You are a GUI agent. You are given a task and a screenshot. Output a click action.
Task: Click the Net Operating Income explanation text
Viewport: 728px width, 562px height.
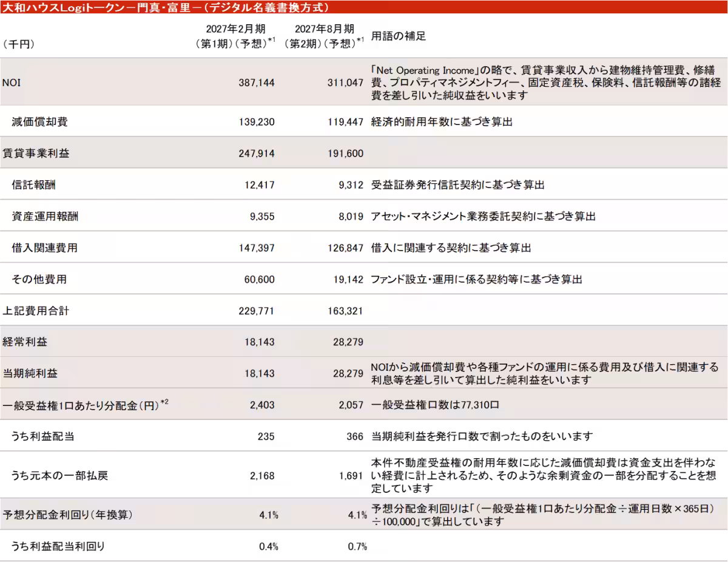click(545, 83)
